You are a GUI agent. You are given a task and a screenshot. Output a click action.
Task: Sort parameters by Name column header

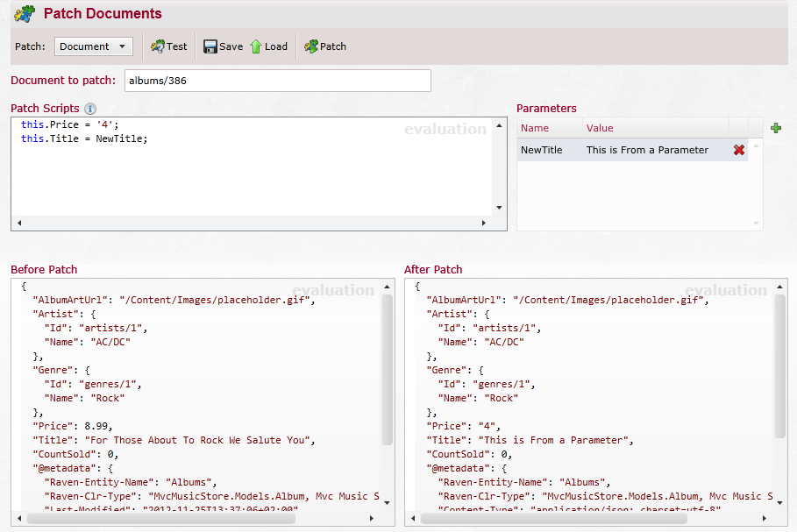tap(550, 128)
